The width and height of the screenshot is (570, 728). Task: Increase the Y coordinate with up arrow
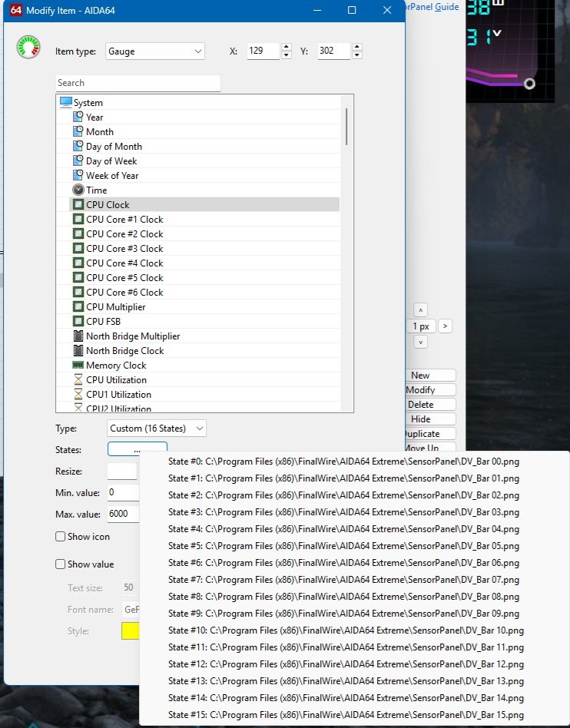pyautogui.click(x=356, y=47)
